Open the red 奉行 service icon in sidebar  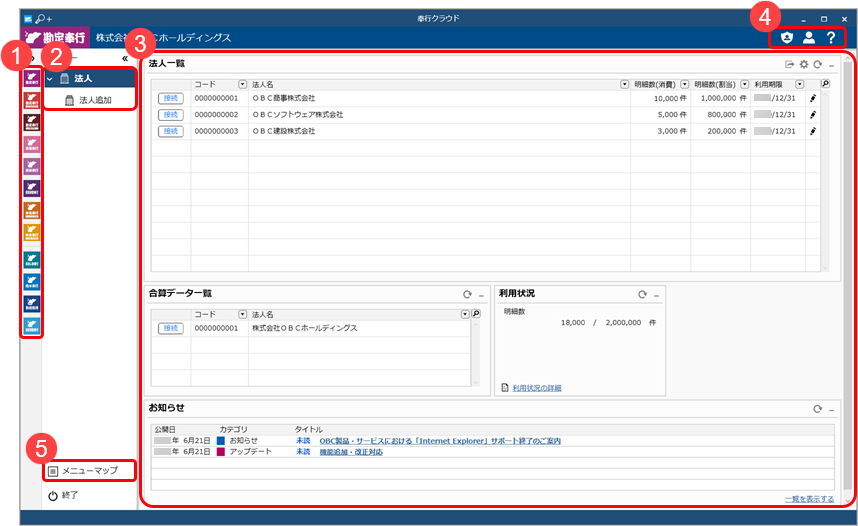32,100
